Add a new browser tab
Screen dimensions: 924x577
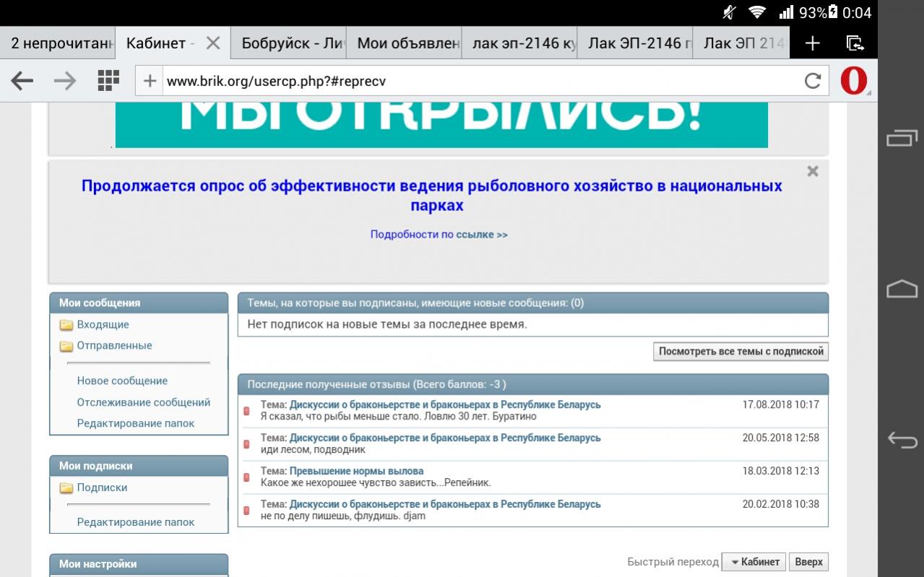(x=813, y=43)
